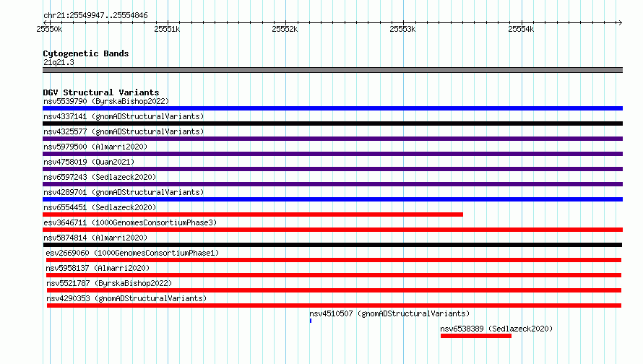The height and width of the screenshot is (364, 643).
Task: Open the nsv6597243 (Sedlazeck2020) label
Action: click(100, 177)
